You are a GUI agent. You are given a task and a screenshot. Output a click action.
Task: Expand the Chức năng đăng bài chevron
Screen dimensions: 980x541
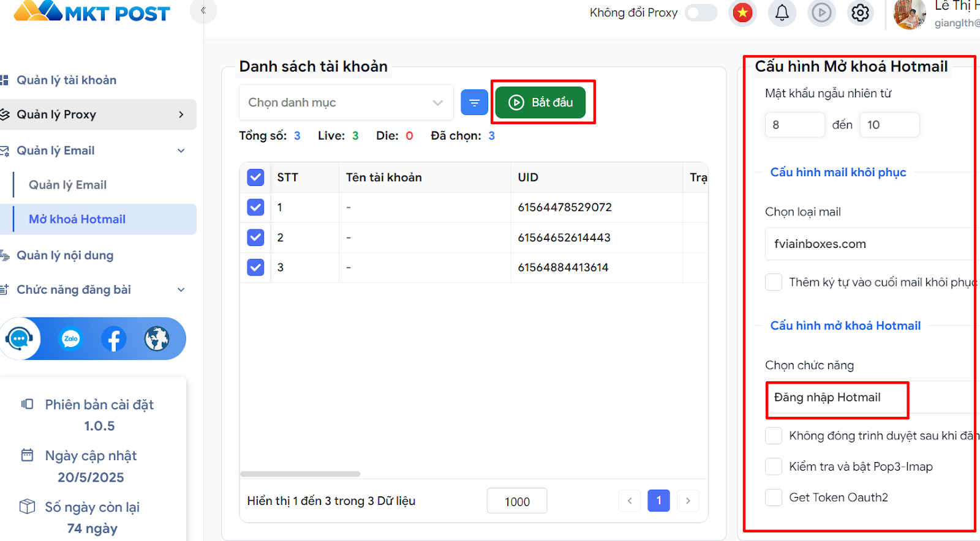(x=181, y=289)
